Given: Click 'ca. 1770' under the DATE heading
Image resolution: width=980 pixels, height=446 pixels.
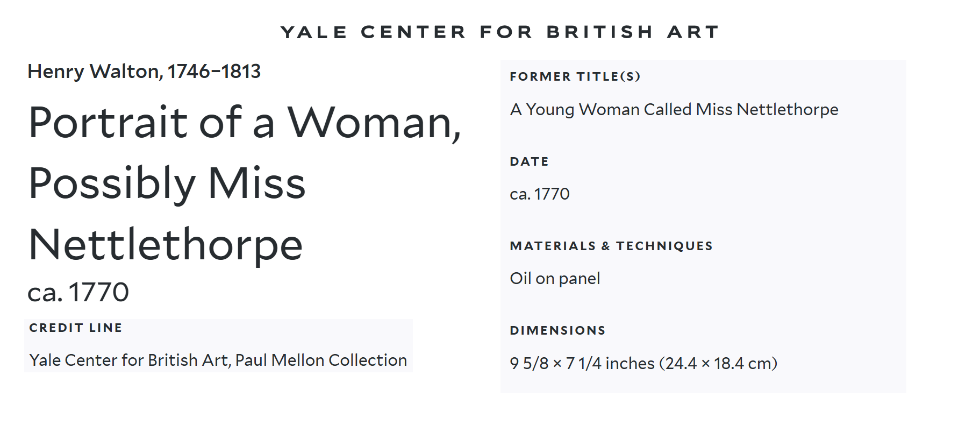Looking at the screenshot, I should point(540,194).
